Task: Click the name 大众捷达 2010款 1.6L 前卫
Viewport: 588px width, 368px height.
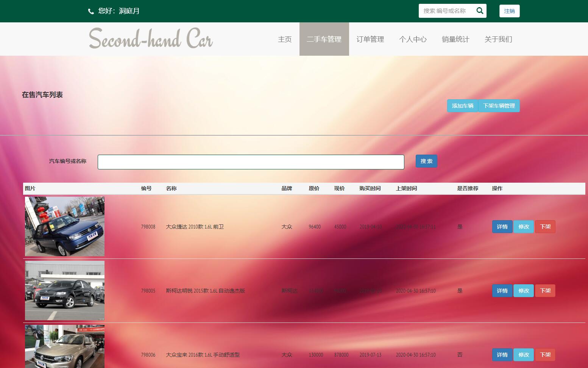Action: pos(195,227)
